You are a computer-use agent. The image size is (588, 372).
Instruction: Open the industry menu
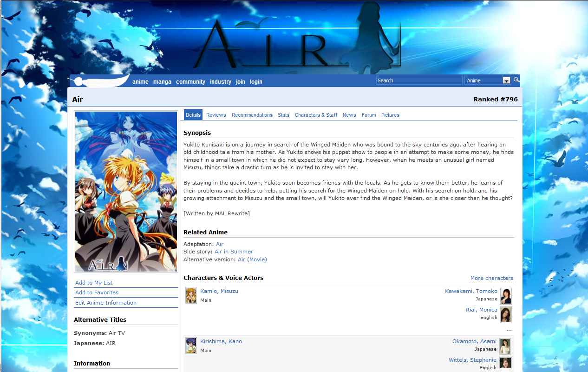pyautogui.click(x=220, y=82)
